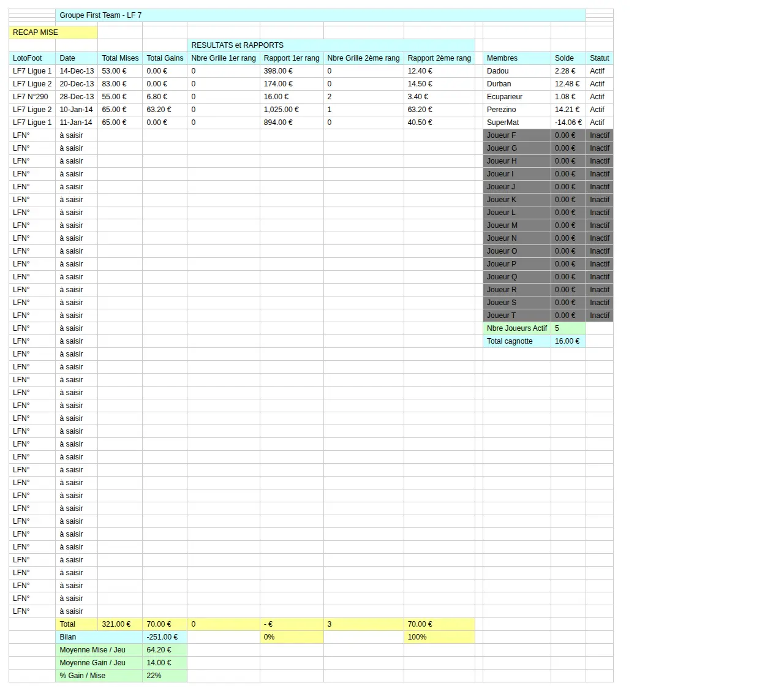The height and width of the screenshot is (691, 784).
Task: Select member Dadou
Action: [517, 71]
